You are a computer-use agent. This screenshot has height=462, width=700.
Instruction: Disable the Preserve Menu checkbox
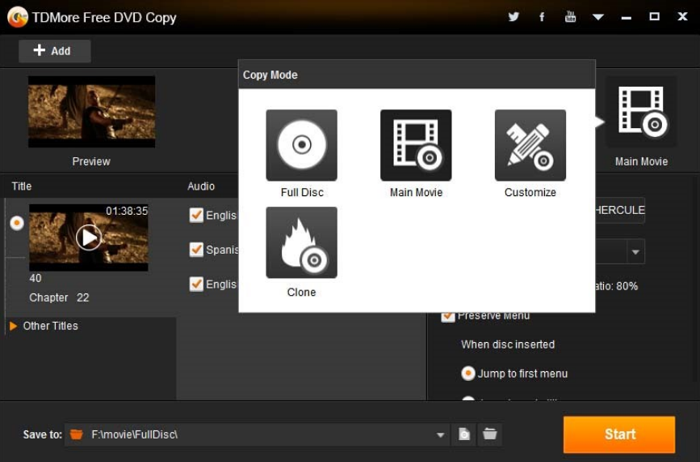448,316
